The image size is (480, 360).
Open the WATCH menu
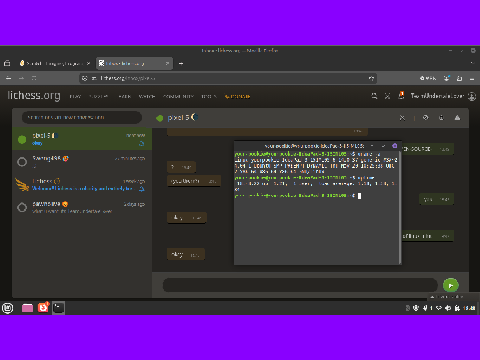pos(147,96)
